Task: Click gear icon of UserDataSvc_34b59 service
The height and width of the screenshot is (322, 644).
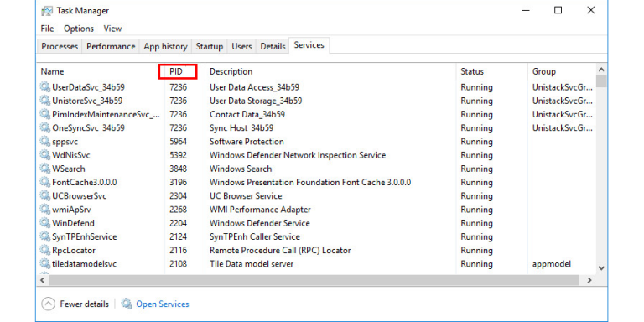Action: (x=44, y=86)
